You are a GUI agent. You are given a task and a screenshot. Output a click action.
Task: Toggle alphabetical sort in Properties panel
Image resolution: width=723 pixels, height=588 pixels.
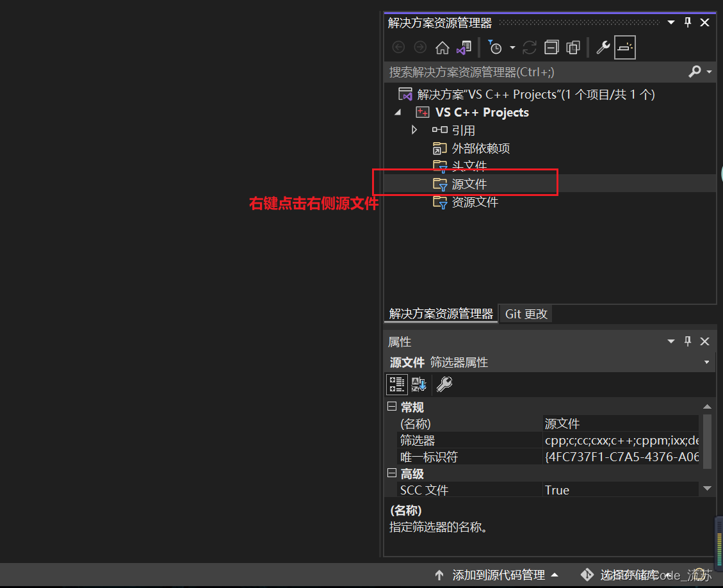click(419, 384)
